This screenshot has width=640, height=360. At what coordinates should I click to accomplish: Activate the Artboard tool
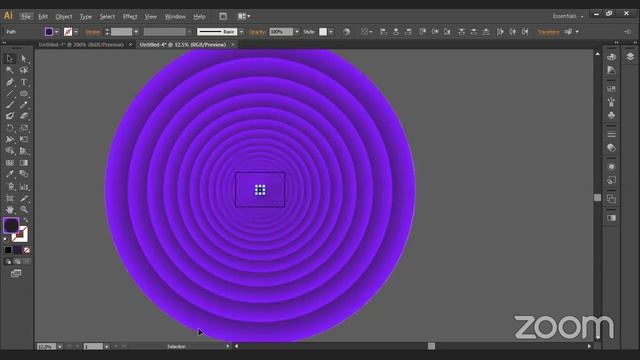coord(10,198)
